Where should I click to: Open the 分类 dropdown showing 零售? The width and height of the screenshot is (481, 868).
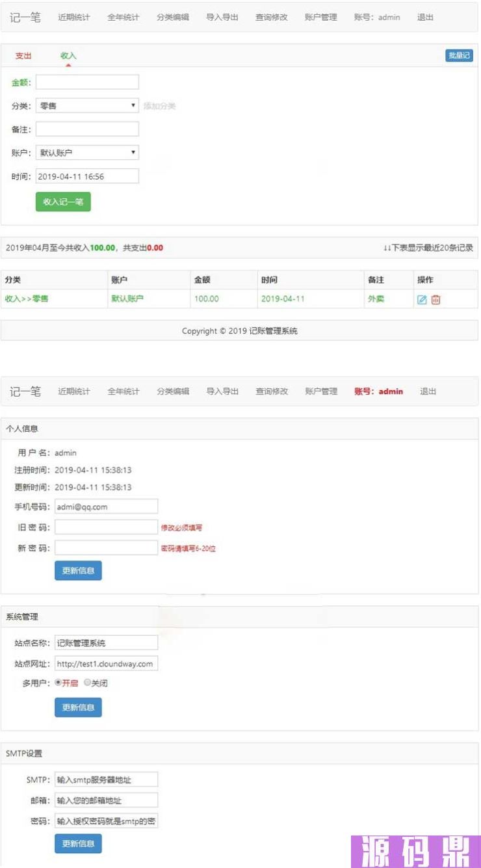point(87,105)
